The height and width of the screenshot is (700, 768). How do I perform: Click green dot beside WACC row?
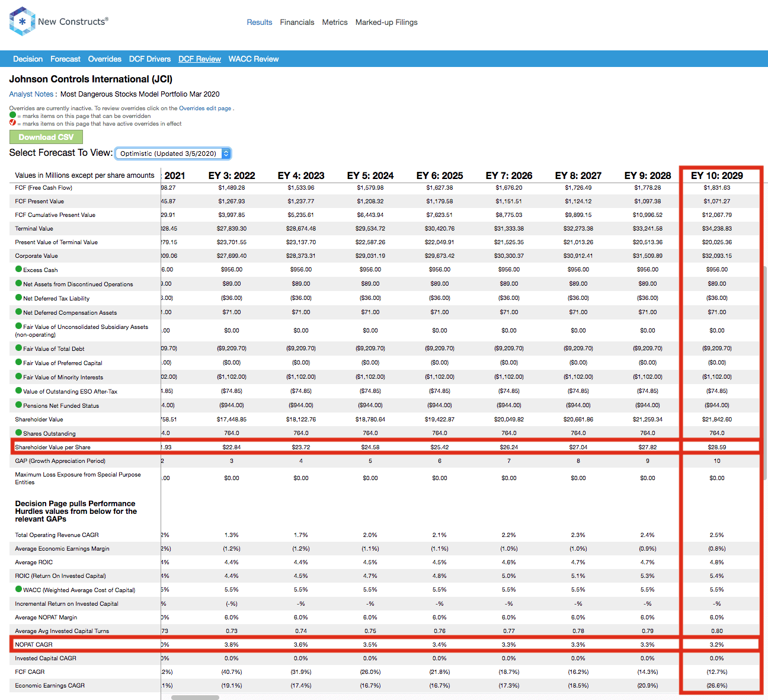(x=19, y=589)
